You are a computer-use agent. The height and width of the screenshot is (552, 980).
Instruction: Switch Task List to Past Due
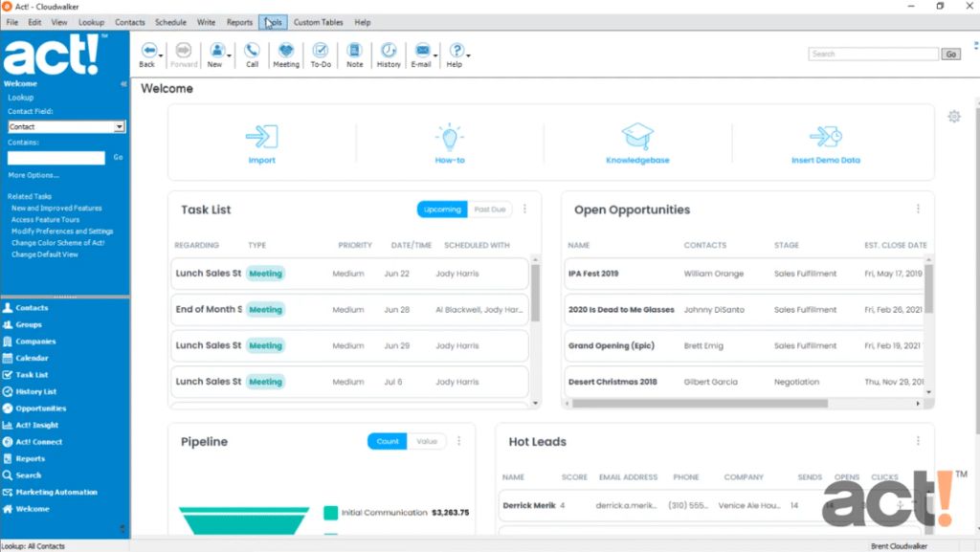click(x=491, y=210)
